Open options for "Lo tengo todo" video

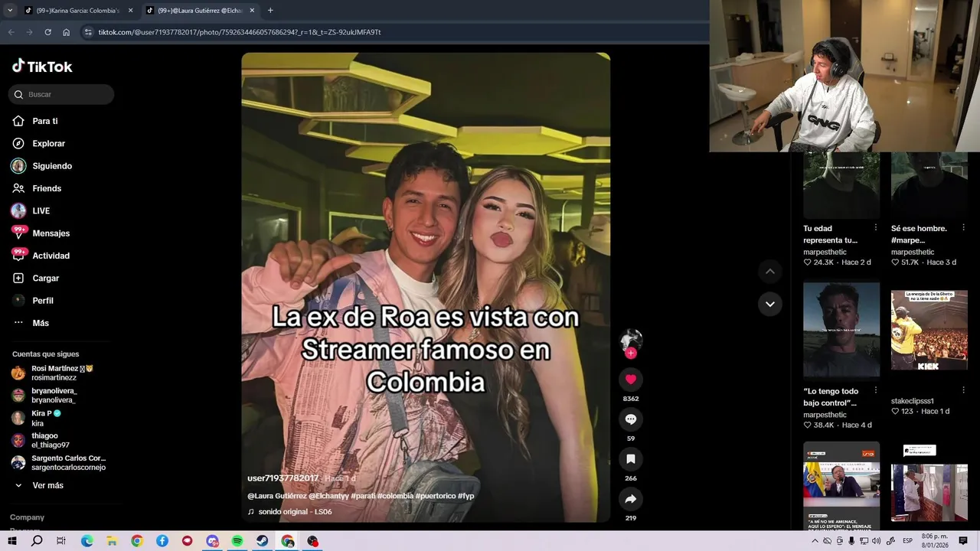coord(876,390)
